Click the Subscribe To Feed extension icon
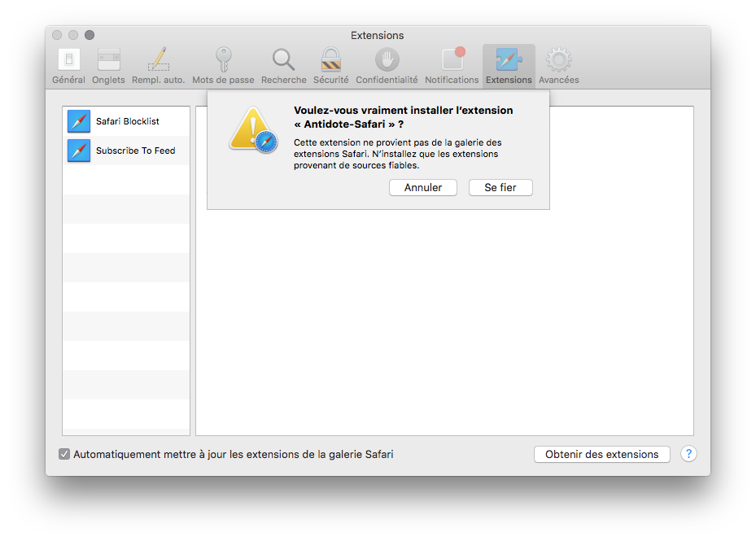Image resolution: width=756 pixels, height=541 pixels. click(79, 151)
